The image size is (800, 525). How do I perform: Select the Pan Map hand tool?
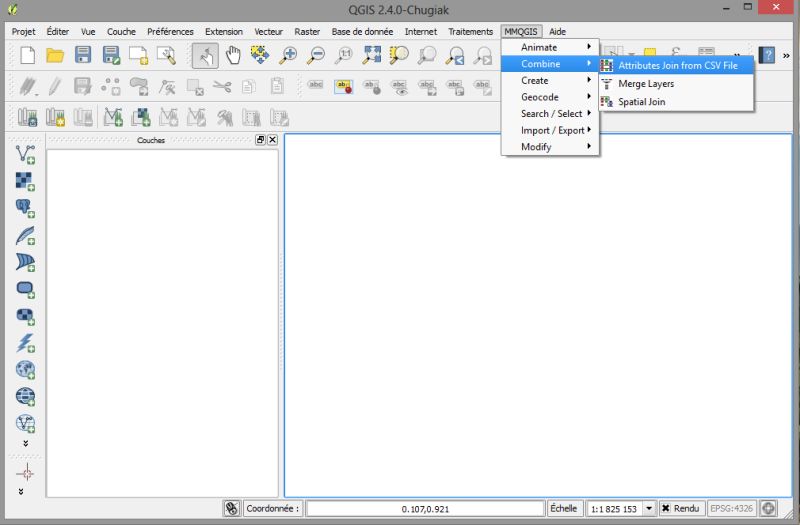(233, 55)
